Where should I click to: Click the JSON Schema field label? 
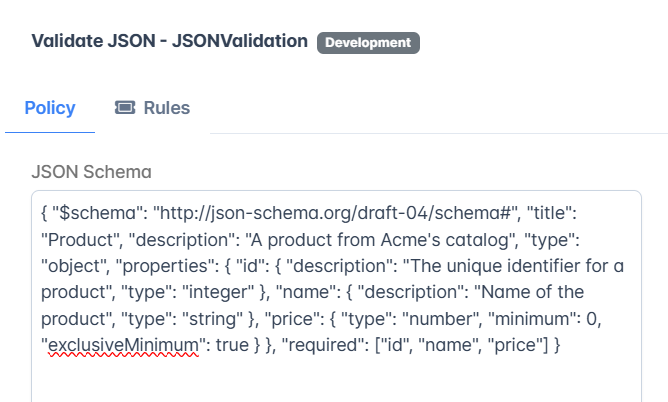(91, 172)
